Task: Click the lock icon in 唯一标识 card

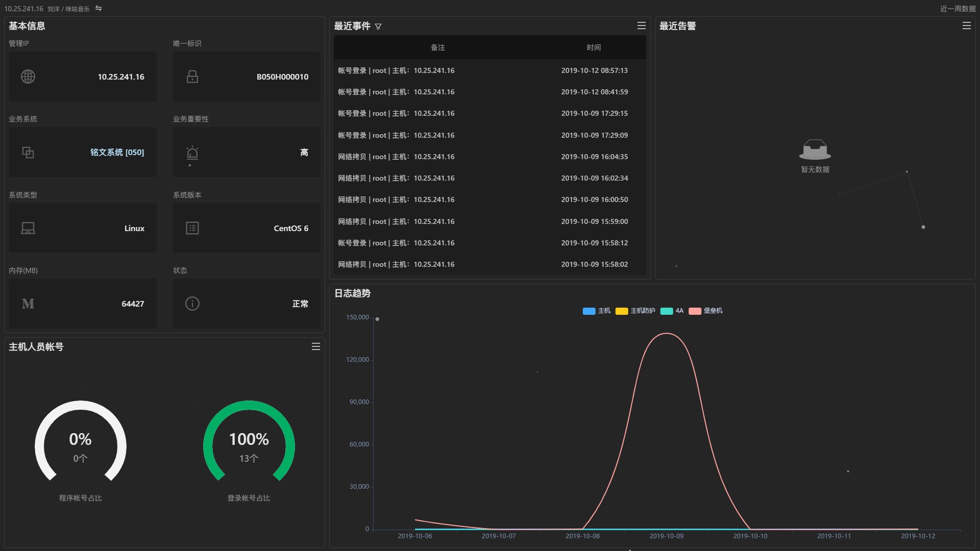Action: pyautogui.click(x=192, y=77)
